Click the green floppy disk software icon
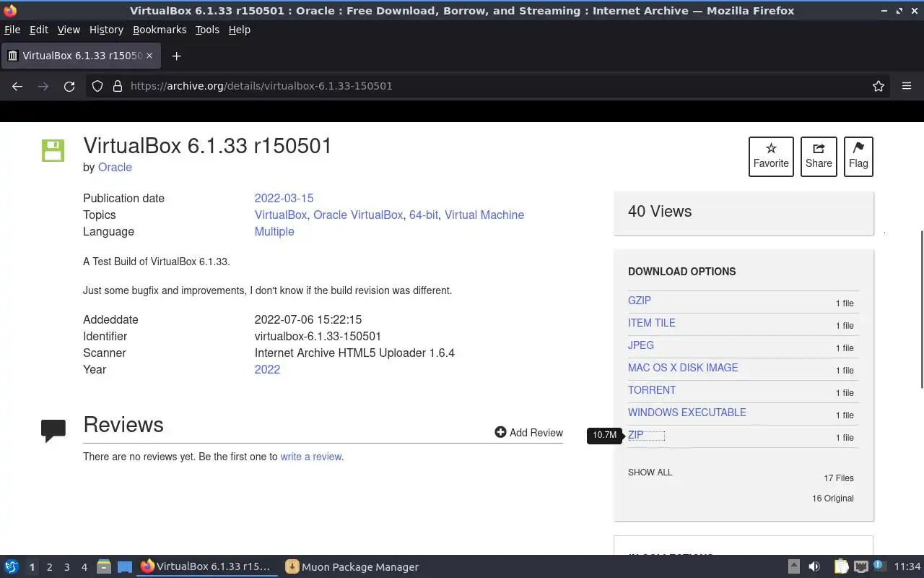The height and width of the screenshot is (578, 924). coord(53,150)
